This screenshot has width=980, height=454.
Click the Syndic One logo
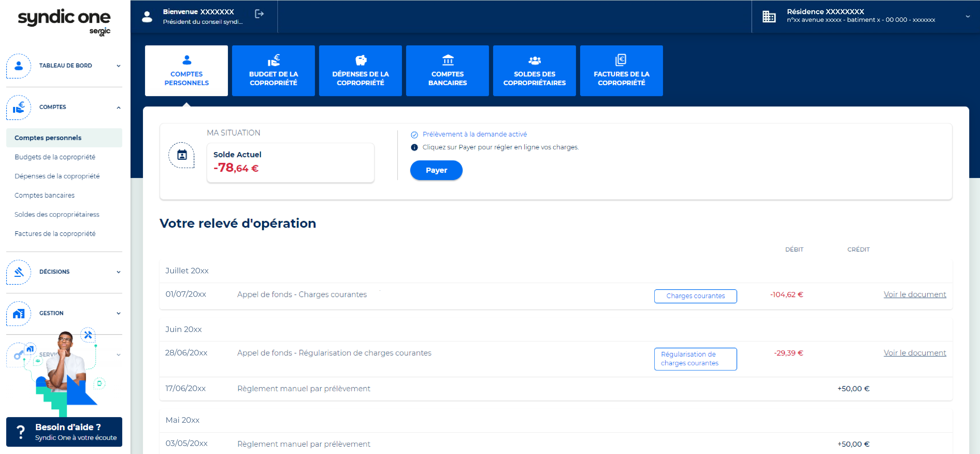64,22
